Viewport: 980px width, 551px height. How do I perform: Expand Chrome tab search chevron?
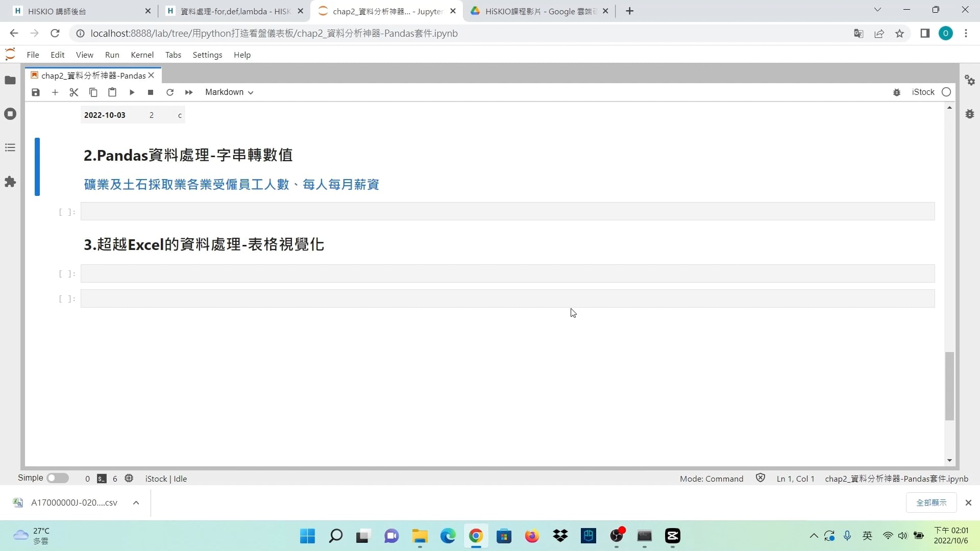pyautogui.click(x=877, y=10)
